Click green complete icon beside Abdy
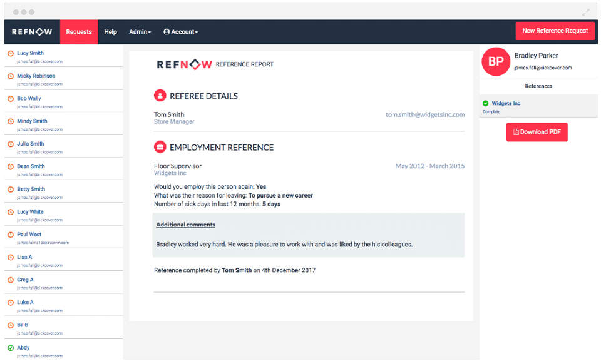 (x=11, y=348)
